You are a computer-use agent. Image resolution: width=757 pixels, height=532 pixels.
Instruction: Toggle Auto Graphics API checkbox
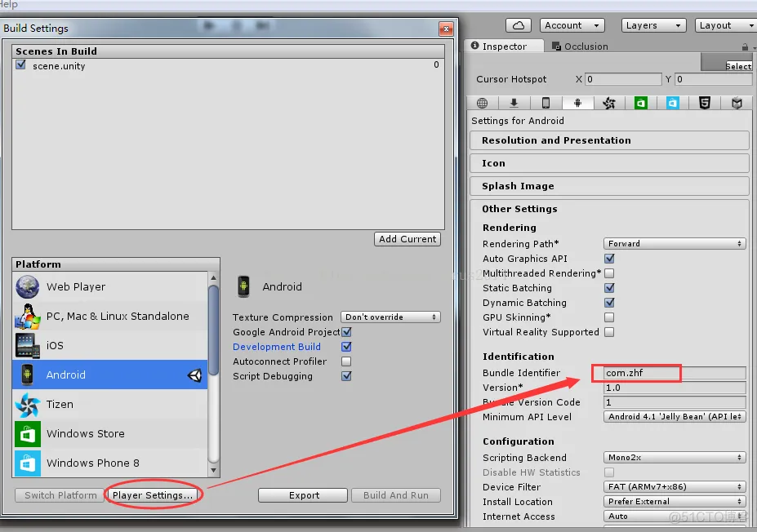pos(610,259)
